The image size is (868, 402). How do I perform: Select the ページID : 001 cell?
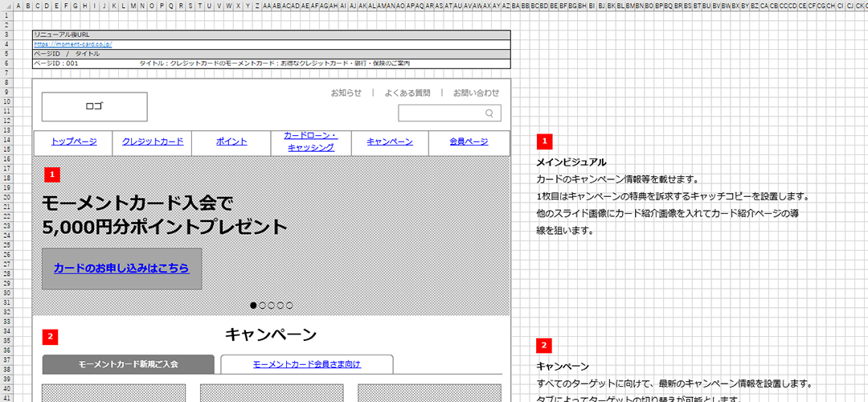tap(56, 64)
